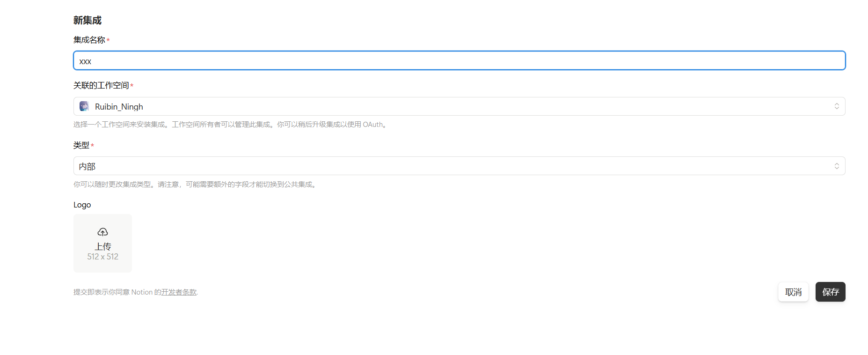Click the 新集成 heading text

point(88,20)
